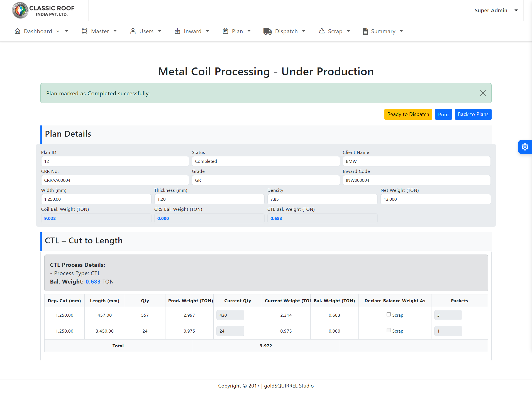The width and height of the screenshot is (532, 402).
Task: Click the Dispatch truck icon
Action: 267,31
